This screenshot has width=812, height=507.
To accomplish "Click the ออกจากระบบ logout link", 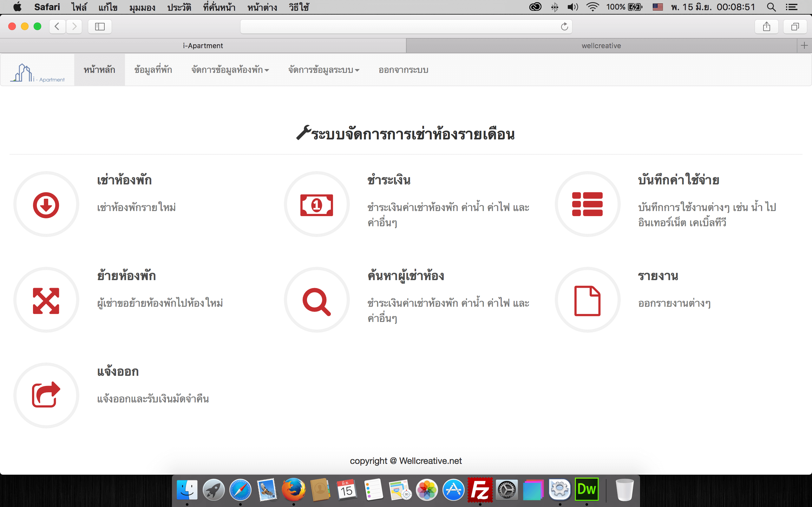I will tap(403, 70).
